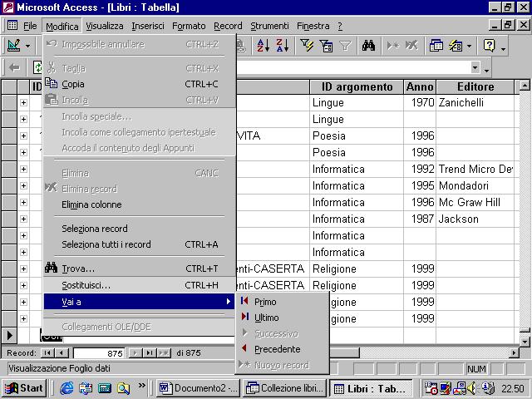
Task: Click the table icon in menu bar
Action: click(x=12, y=26)
